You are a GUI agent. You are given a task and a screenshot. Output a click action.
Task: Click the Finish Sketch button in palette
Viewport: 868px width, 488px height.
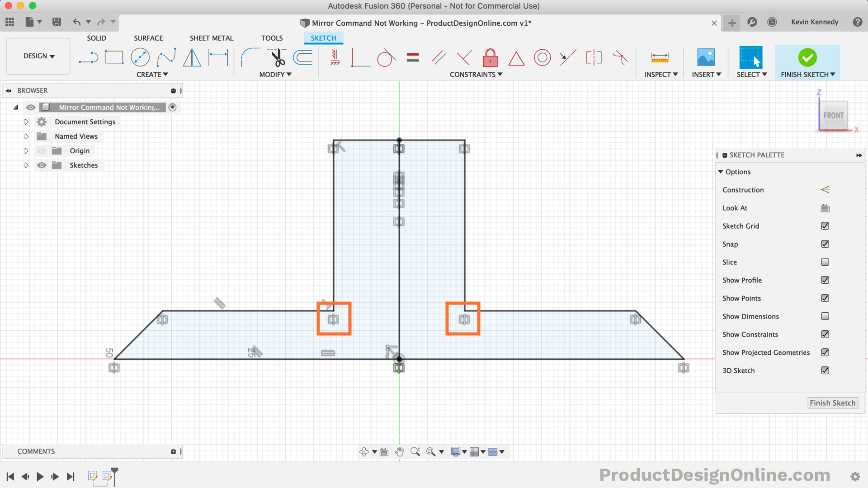click(x=832, y=403)
